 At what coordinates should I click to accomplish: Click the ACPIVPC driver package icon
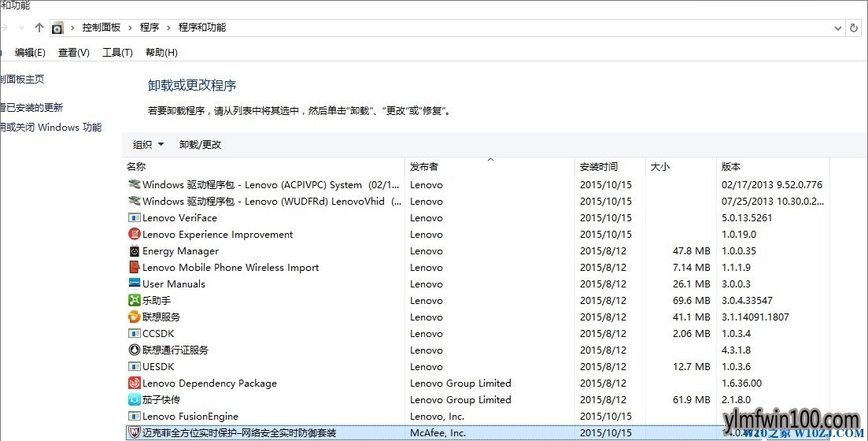pos(134,184)
